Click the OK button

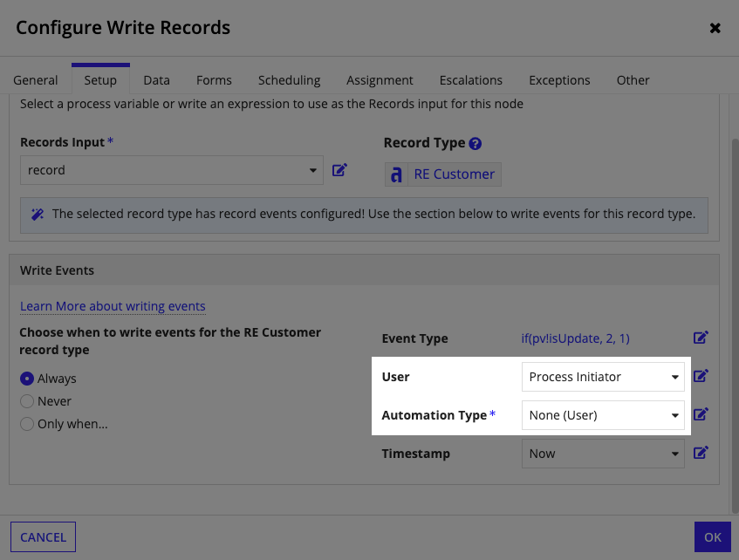point(713,537)
